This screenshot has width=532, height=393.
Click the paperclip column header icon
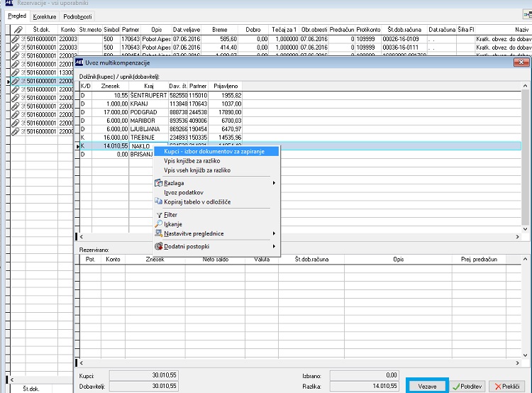[x=18, y=30]
